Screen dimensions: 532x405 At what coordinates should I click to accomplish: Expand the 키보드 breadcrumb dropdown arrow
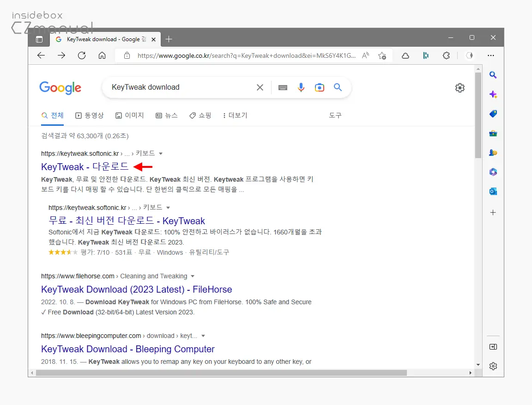161,153
